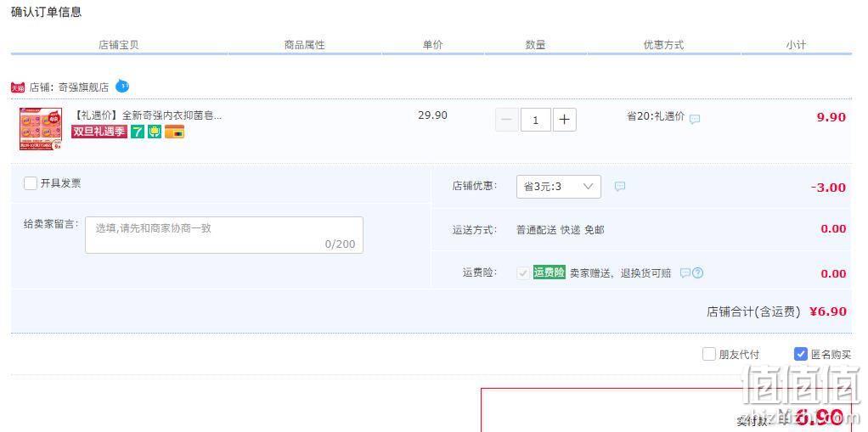868x432 pixels.
Task: Click the 卖家赠送, 退换货可赔 text
Action: click(621, 272)
